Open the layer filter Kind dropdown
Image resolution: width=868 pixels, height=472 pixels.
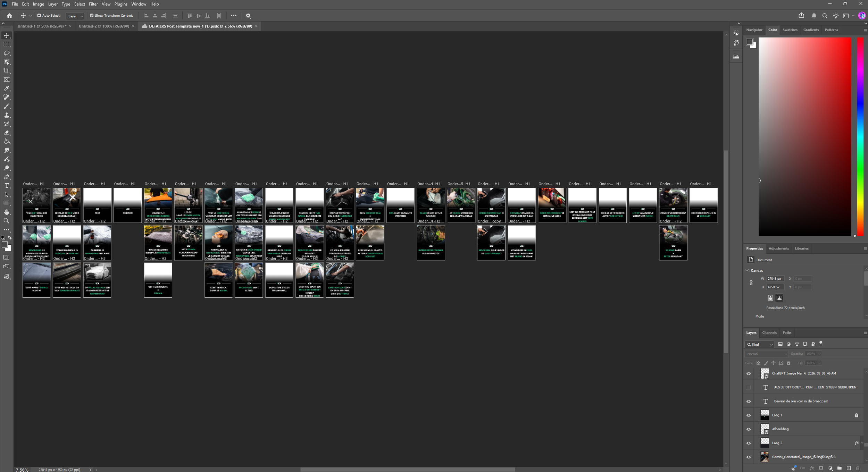point(760,344)
